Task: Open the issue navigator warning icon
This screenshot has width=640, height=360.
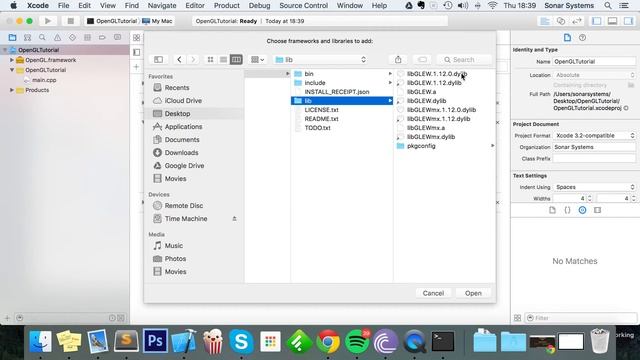Action: tap(57, 38)
